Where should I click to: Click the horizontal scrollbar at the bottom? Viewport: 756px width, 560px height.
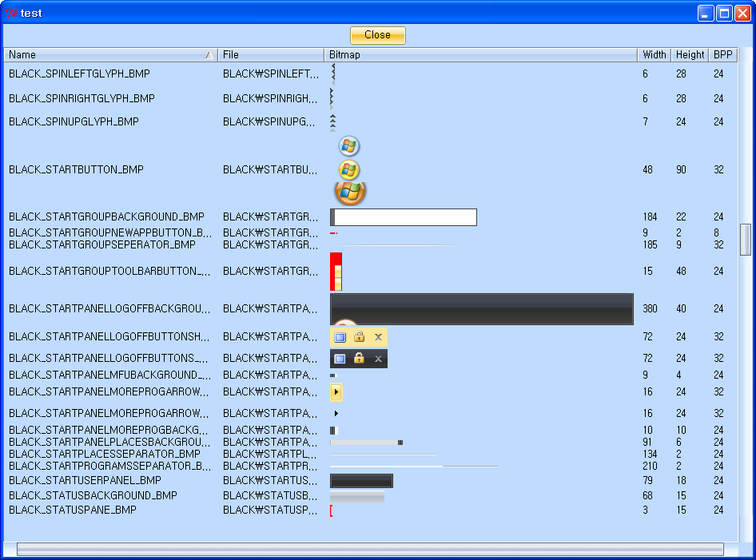click(370, 549)
